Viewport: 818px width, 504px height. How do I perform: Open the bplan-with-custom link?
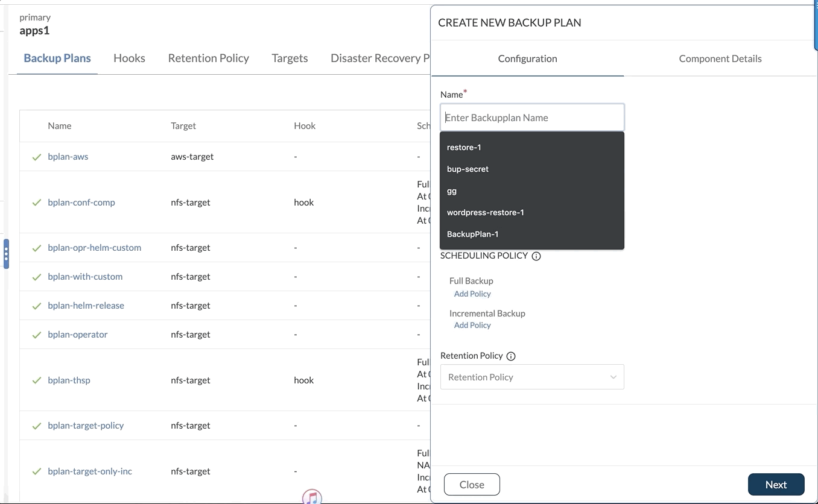85,276
